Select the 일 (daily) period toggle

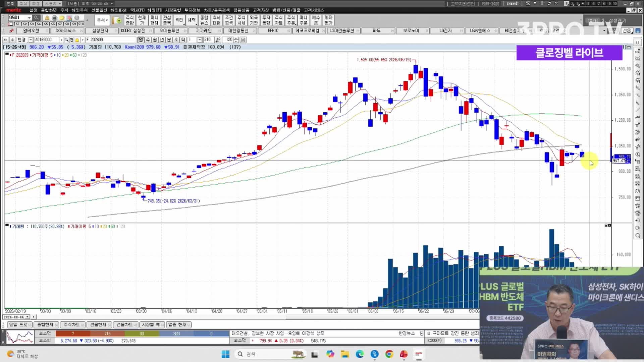(x=141, y=40)
